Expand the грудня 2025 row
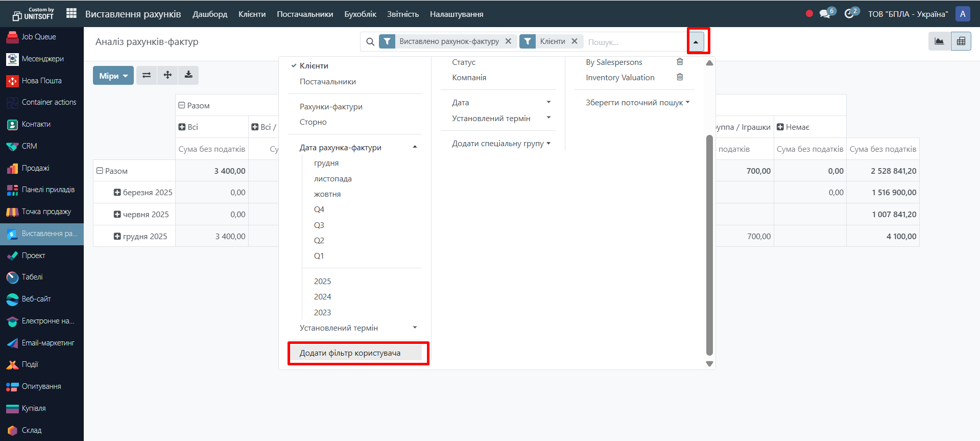Screen dimensions: 980x441 (117, 237)
